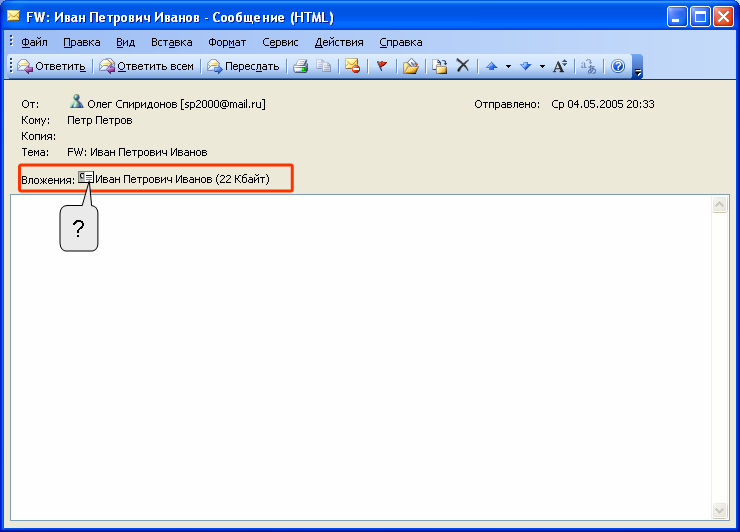Image resolution: width=740 pixels, height=532 pixels.
Task: Minimize the message window
Action: point(677,17)
